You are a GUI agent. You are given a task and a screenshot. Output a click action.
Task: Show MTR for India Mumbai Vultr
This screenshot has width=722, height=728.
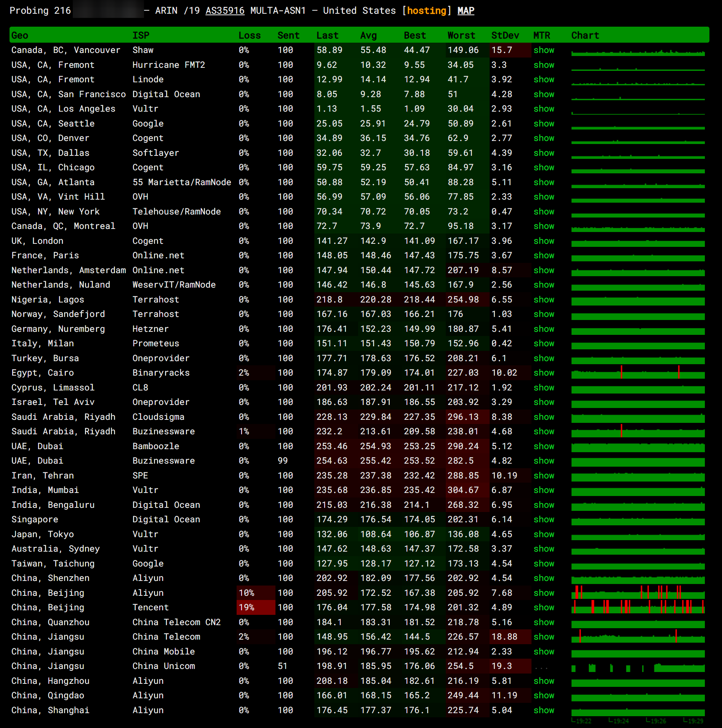tap(544, 490)
